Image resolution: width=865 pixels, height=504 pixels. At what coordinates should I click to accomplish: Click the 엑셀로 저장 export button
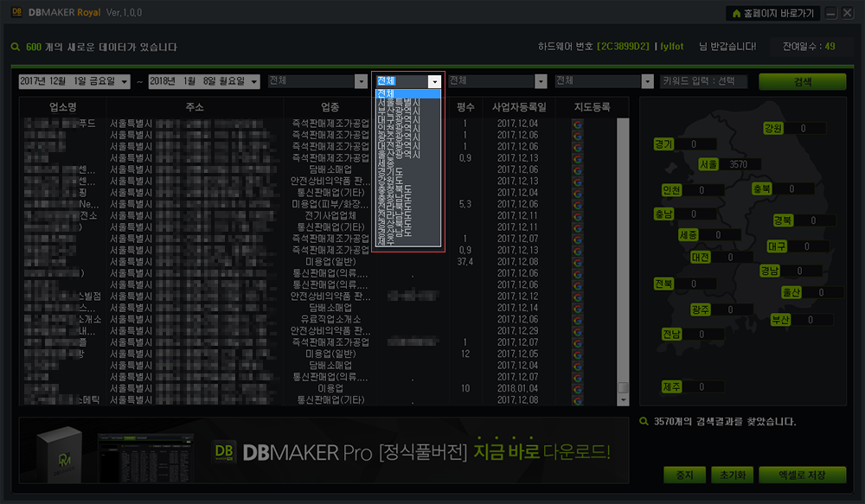(x=802, y=475)
